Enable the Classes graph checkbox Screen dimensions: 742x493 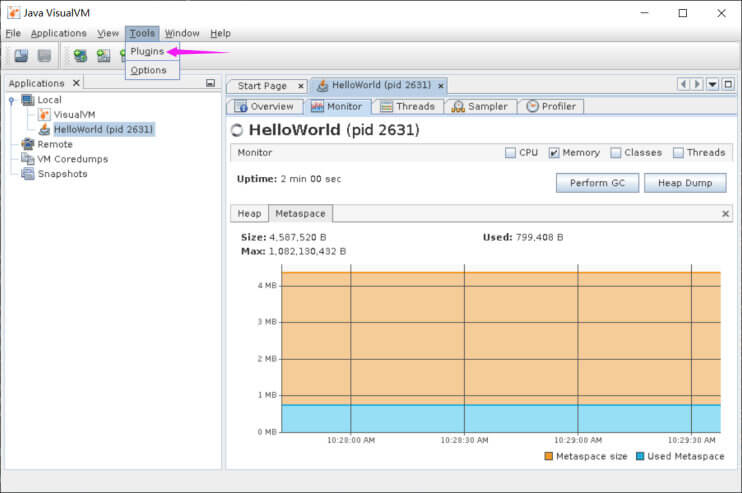(615, 153)
